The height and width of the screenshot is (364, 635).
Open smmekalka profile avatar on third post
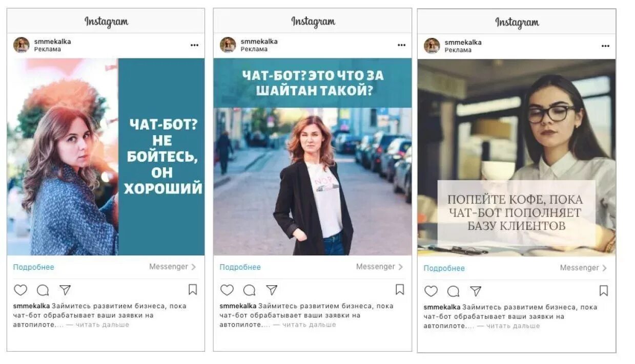(x=432, y=46)
